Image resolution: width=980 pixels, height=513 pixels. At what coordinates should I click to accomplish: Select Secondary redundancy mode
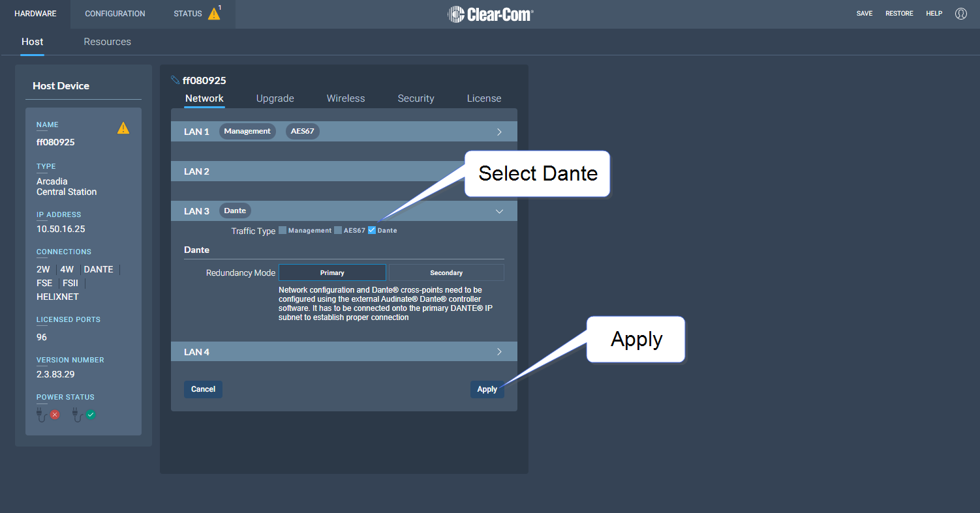446,272
